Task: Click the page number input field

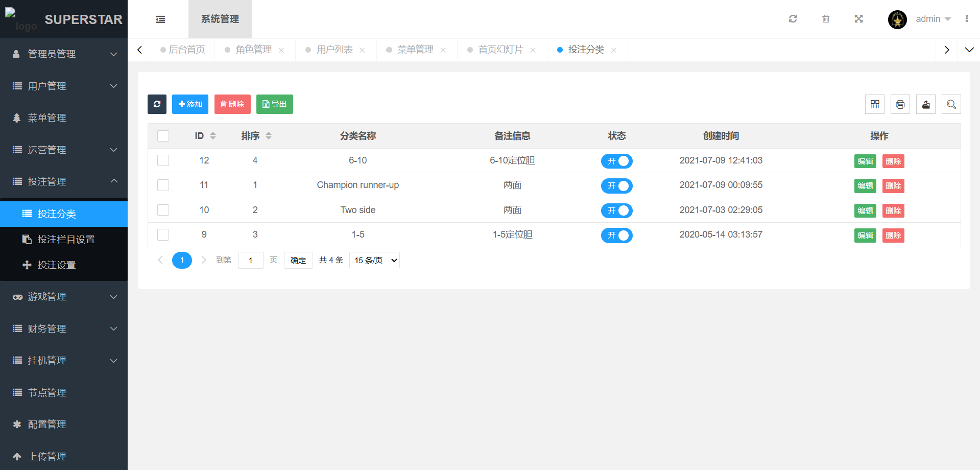Action: (250, 261)
